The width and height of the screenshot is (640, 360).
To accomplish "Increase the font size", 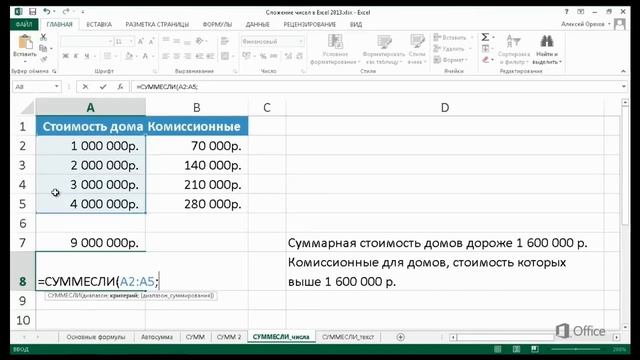I will tap(141, 42).
